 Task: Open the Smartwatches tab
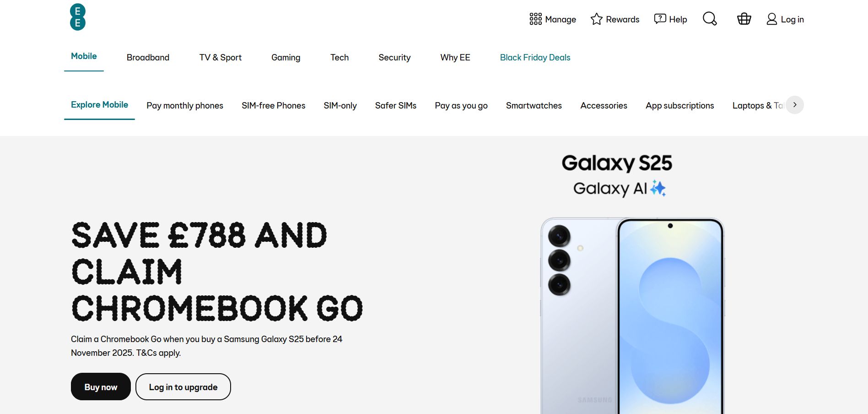pos(534,105)
